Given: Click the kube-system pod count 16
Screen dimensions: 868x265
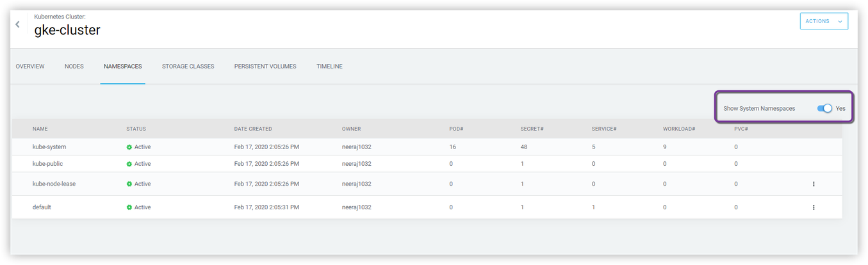Looking at the screenshot, I should coord(453,147).
